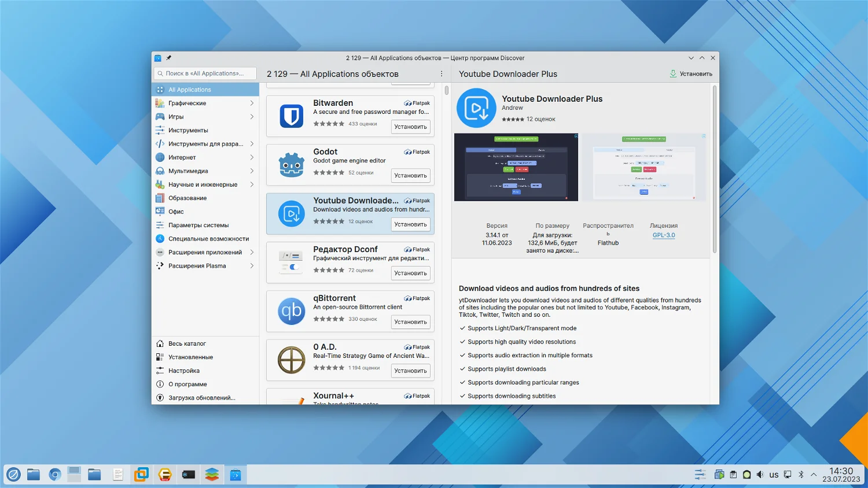Click the search field «All Applications»

(x=205, y=73)
